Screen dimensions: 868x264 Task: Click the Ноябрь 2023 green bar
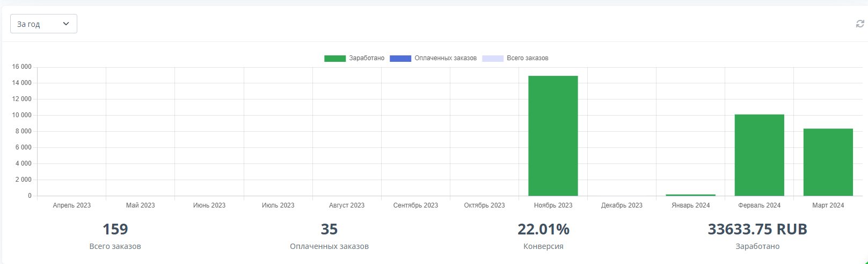[x=553, y=135]
